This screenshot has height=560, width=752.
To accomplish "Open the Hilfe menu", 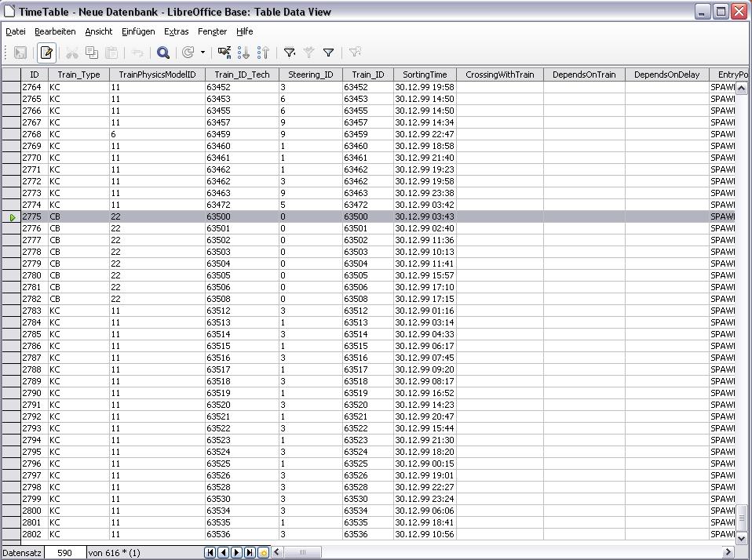I will pos(245,31).
